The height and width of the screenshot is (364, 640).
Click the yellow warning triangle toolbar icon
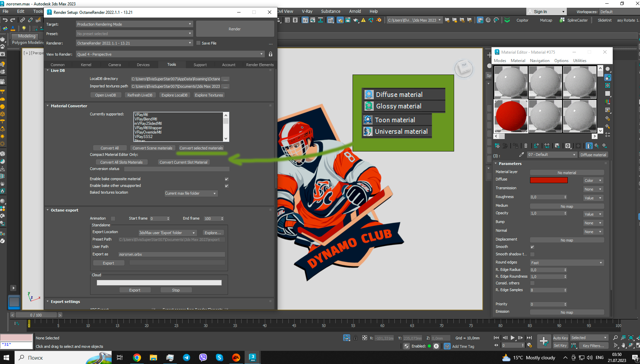(363, 20)
